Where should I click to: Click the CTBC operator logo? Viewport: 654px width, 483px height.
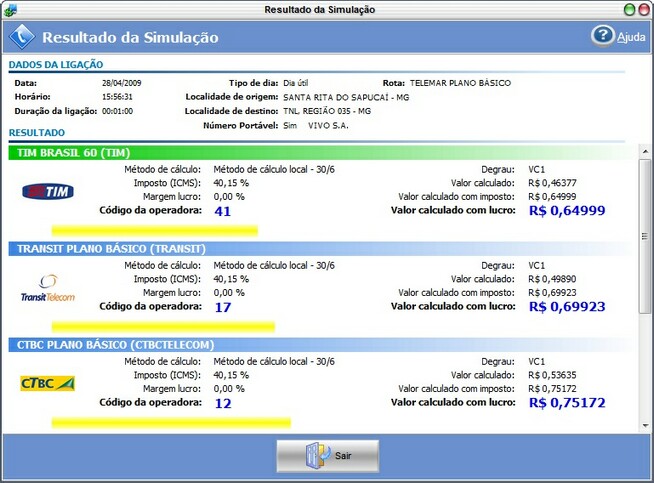coord(48,383)
